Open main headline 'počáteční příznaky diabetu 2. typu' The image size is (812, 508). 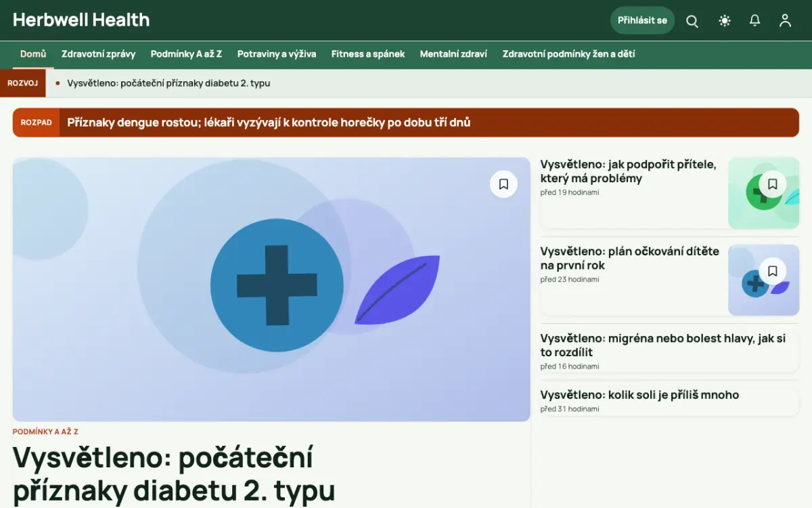click(174, 474)
